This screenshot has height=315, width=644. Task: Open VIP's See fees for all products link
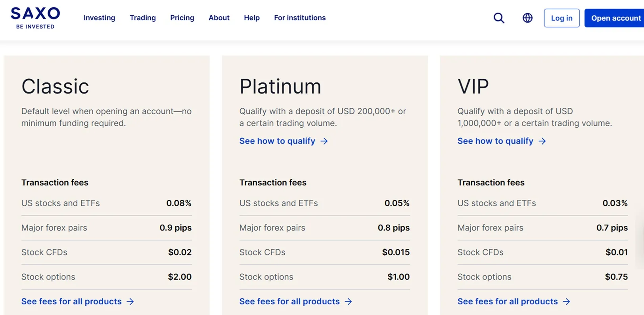coord(514,302)
